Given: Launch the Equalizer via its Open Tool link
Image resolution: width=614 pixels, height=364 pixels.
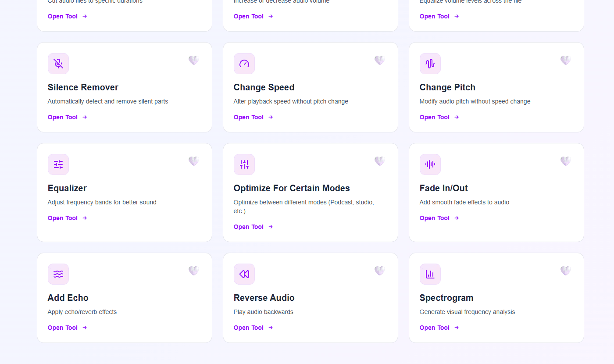Looking at the screenshot, I should tap(68, 218).
